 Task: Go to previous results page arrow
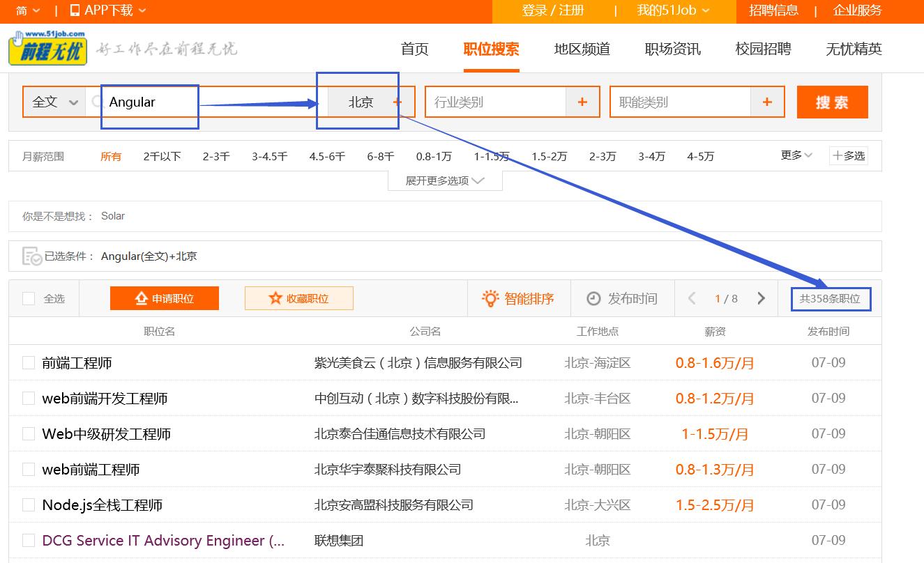pos(692,298)
